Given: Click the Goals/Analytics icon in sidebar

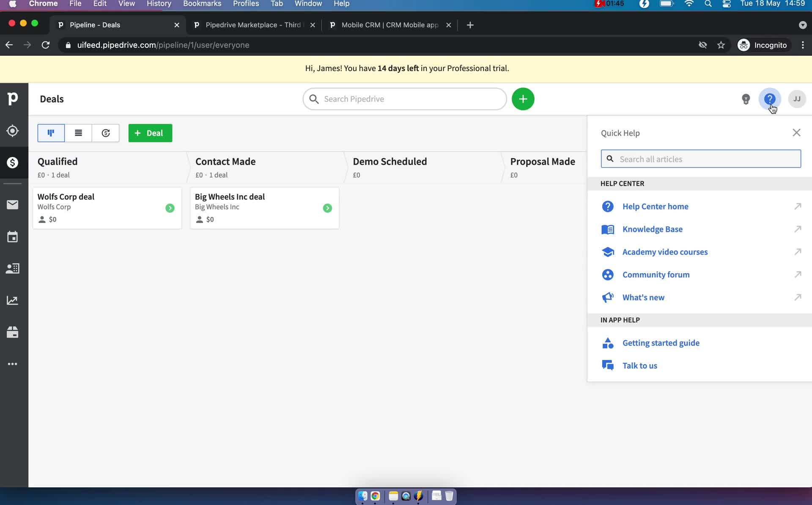Looking at the screenshot, I should pyautogui.click(x=14, y=299).
